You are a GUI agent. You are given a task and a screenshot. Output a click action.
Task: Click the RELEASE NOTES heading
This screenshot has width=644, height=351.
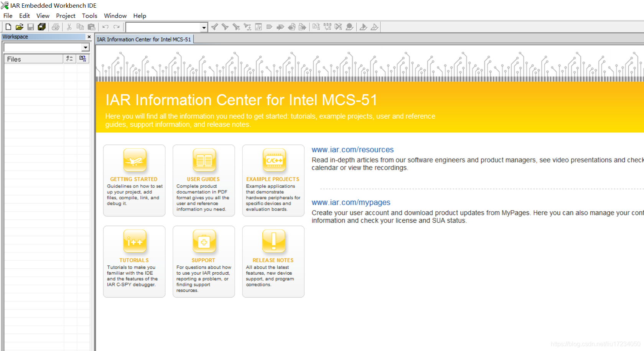coord(273,260)
